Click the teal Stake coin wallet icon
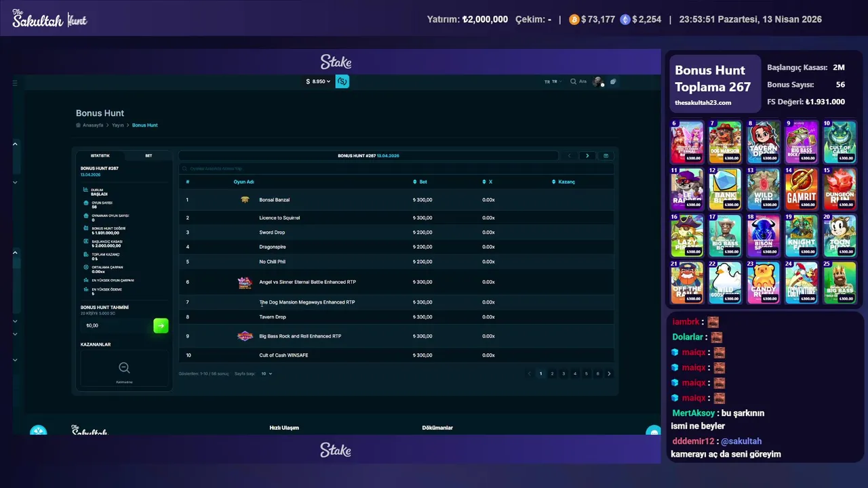This screenshot has width=868, height=488. click(342, 81)
